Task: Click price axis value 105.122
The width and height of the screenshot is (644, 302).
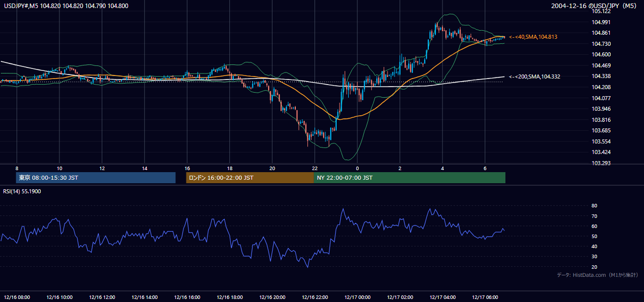Action: (x=601, y=11)
